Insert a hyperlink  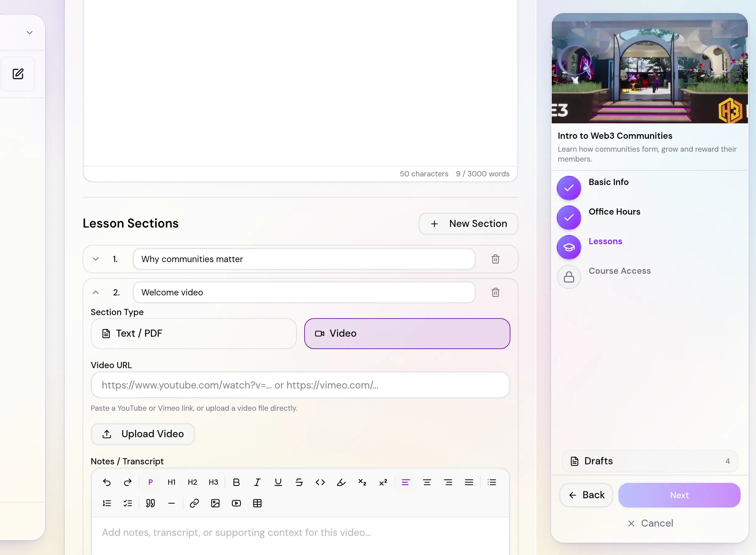click(194, 503)
